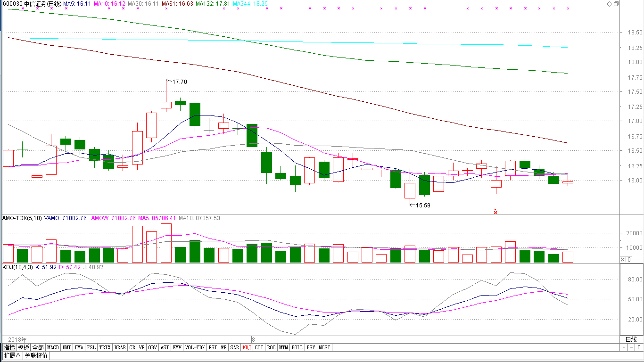Switch indicator to MACD
This screenshot has width=644, height=362.
click(x=53, y=347)
